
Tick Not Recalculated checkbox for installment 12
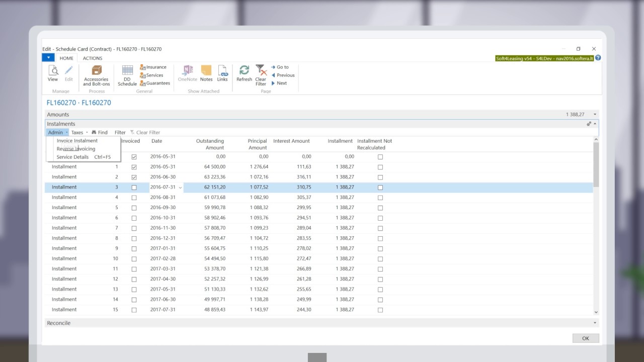coord(380,279)
